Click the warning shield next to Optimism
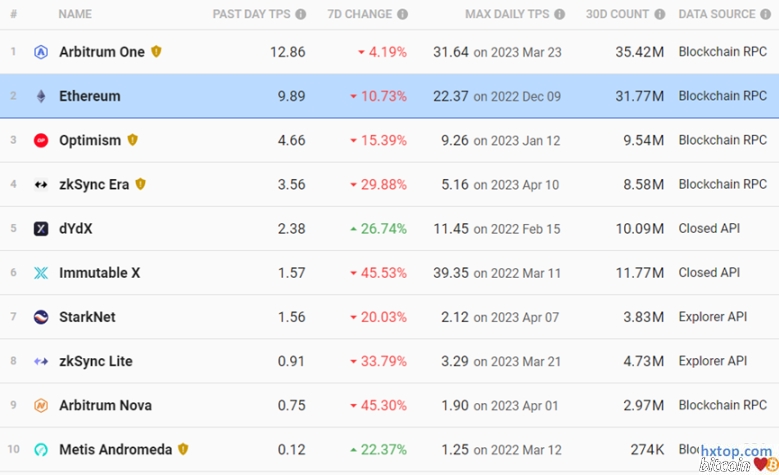 pyautogui.click(x=132, y=140)
